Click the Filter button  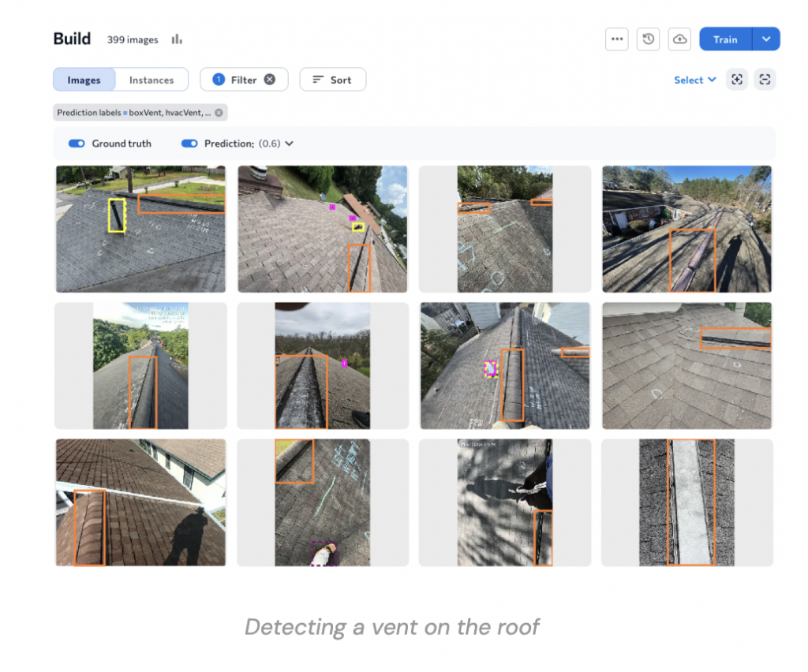(235, 80)
